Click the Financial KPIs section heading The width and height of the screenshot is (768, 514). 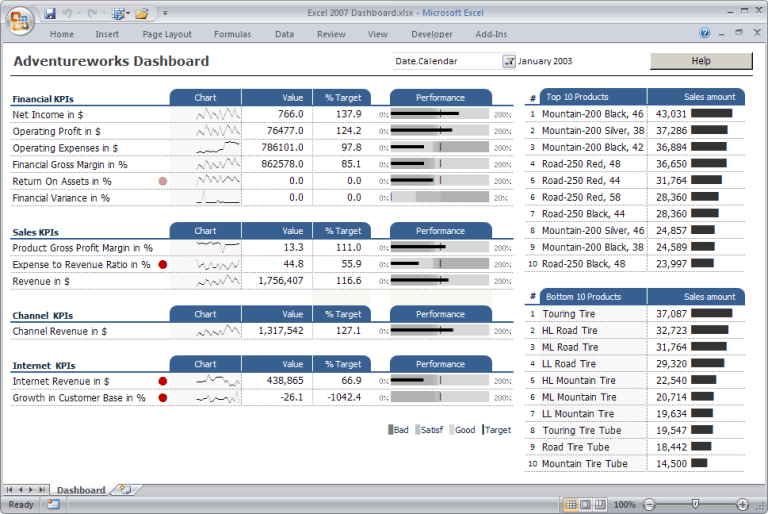(43, 99)
